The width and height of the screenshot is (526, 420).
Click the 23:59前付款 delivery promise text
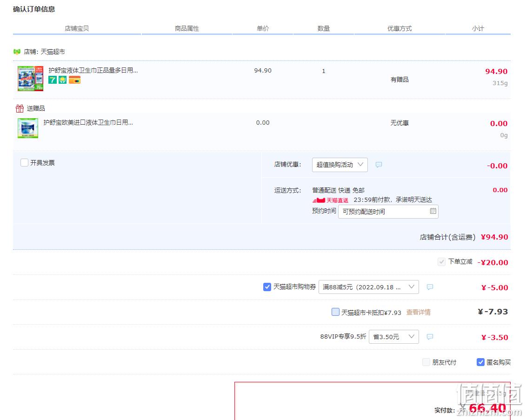(x=393, y=200)
